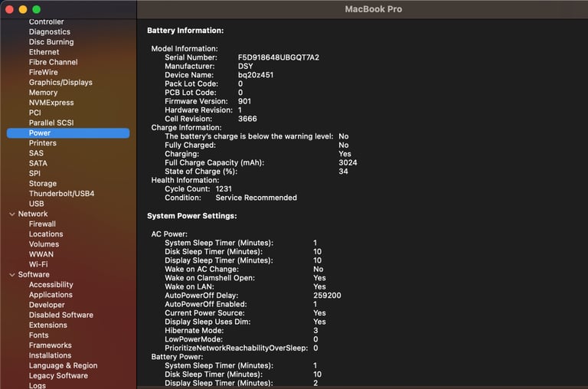Open Frameworks sidebar entry
Image resolution: width=588 pixels, height=389 pixels.
pos(51,346)
